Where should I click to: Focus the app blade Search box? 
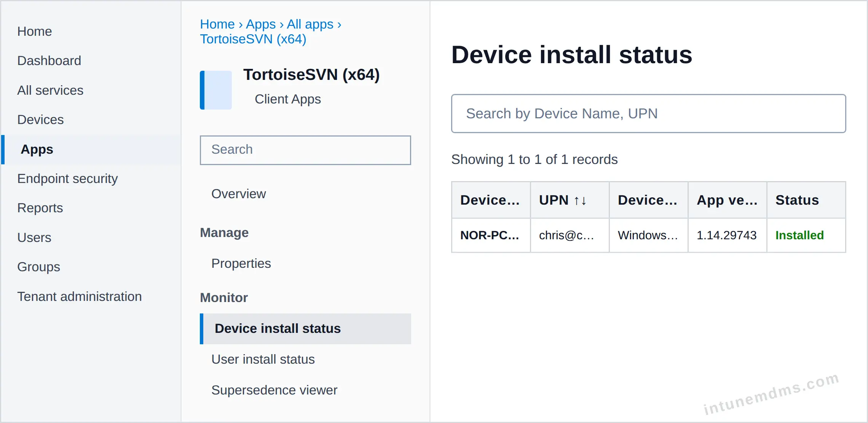click(x=305, y=150)
